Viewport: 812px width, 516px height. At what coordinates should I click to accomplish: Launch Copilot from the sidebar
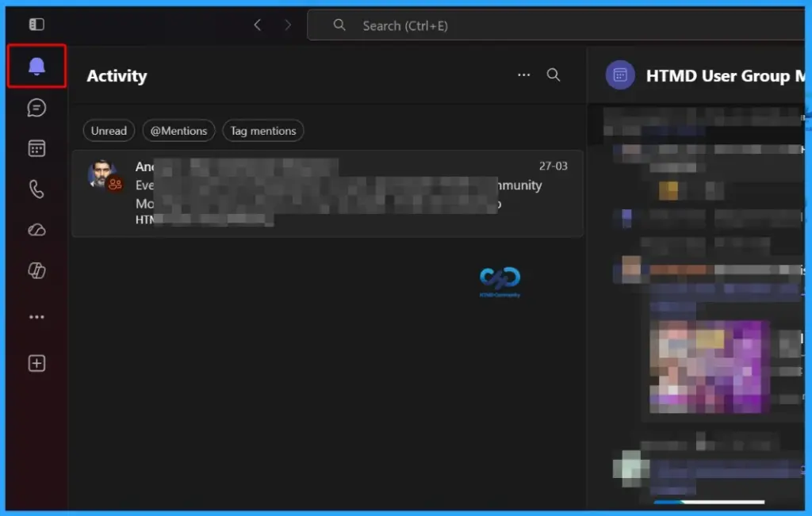click(x=36, y=270)
